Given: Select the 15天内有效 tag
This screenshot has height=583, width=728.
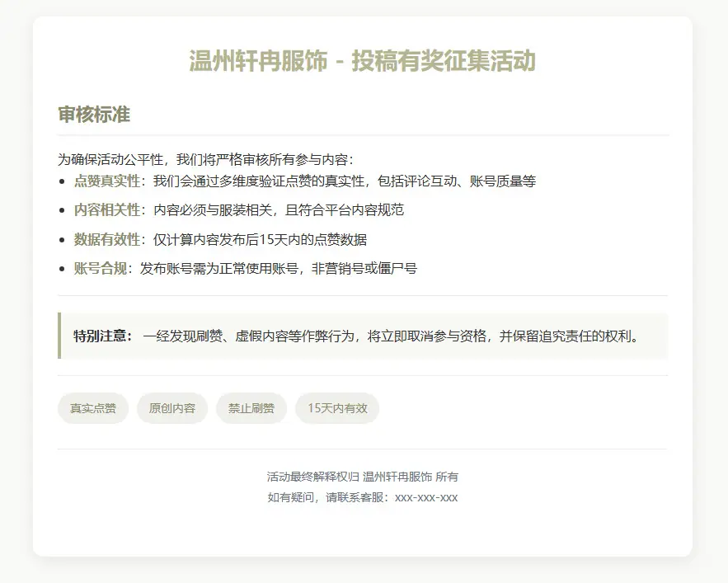Looking at the screenshot, I should tap(337, 408).
